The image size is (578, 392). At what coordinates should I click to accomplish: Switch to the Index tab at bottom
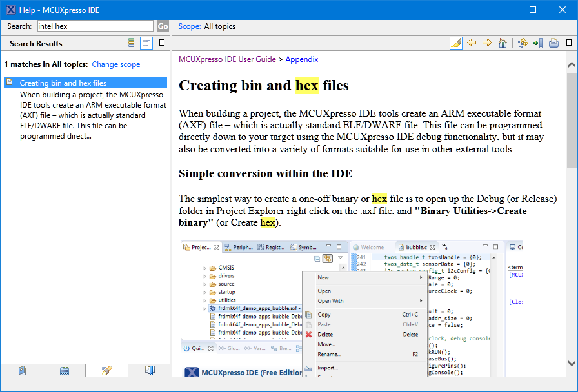coord(64,370)
